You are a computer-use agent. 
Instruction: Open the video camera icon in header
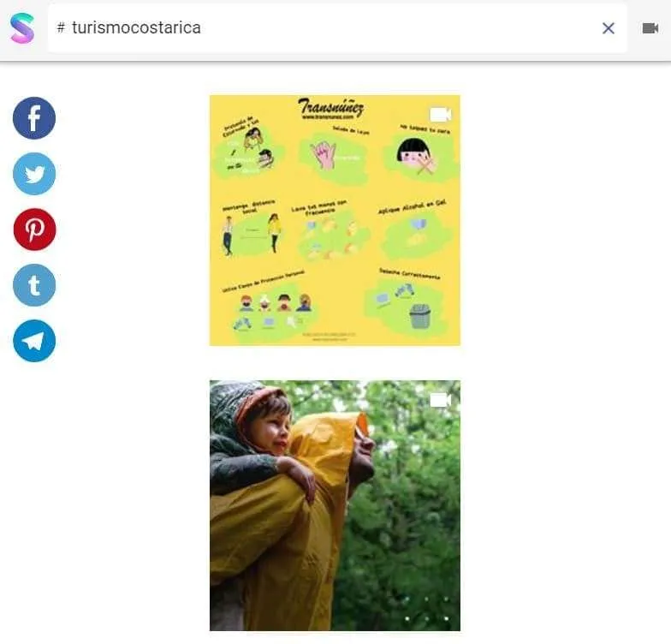click(x=650, y=28)
